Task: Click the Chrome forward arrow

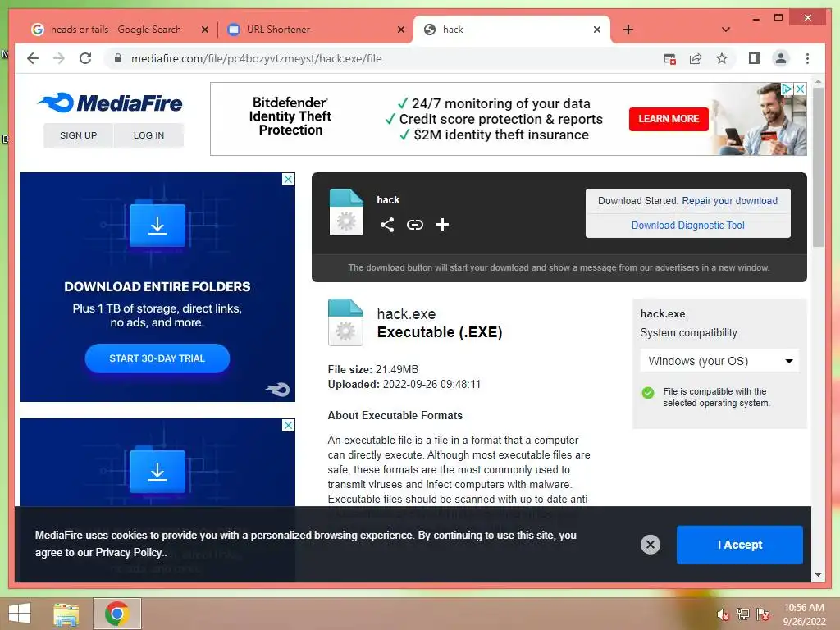Action: (59, 58)
